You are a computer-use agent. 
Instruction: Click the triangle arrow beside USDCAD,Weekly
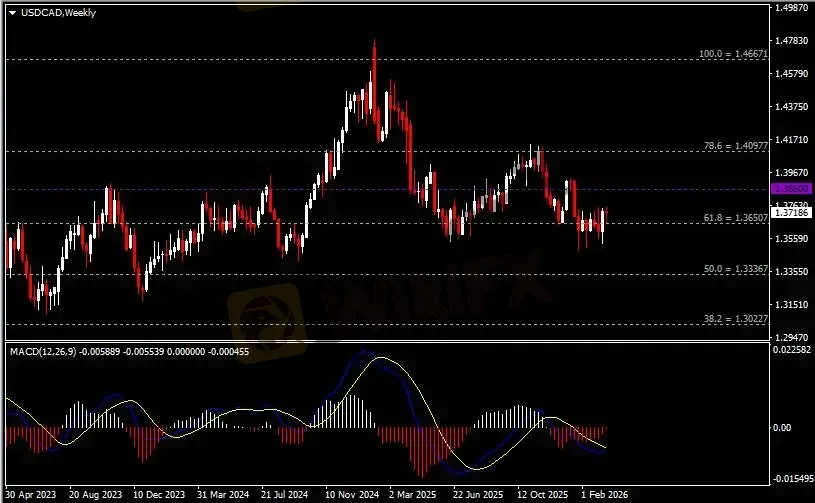click(x=12, y=13)
